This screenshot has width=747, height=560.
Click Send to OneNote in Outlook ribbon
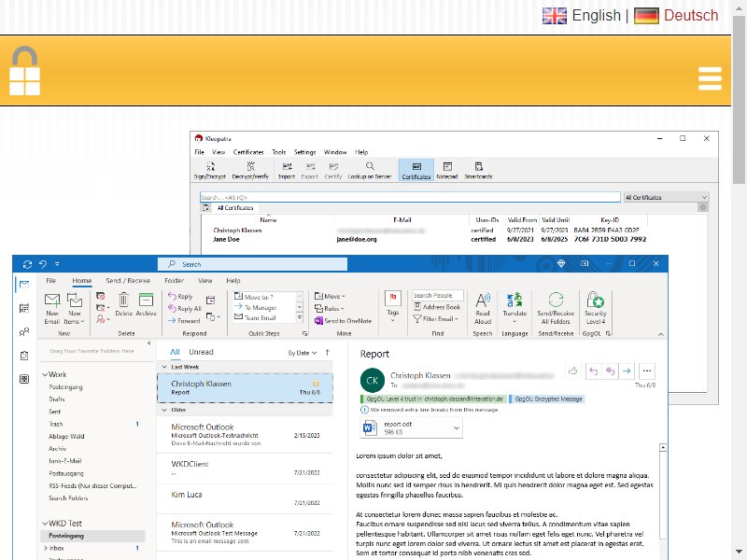pyautogui.click(x=343, y=320)
